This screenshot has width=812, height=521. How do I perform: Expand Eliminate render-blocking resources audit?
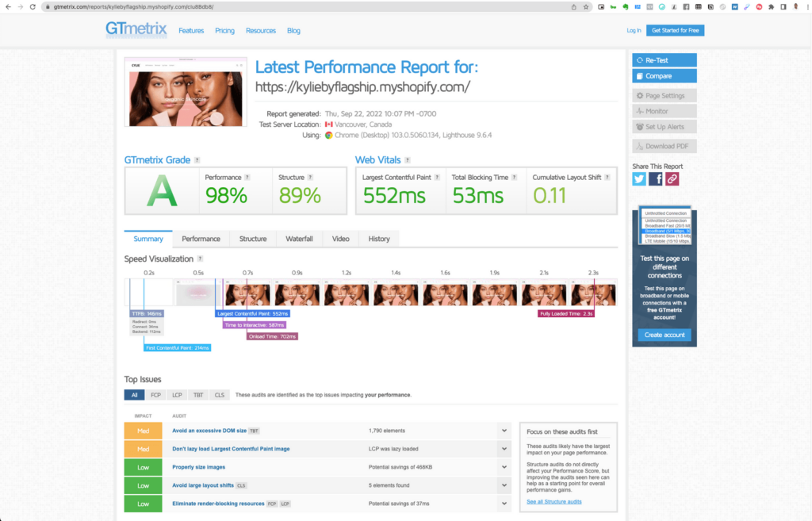(x=504, y=504)
